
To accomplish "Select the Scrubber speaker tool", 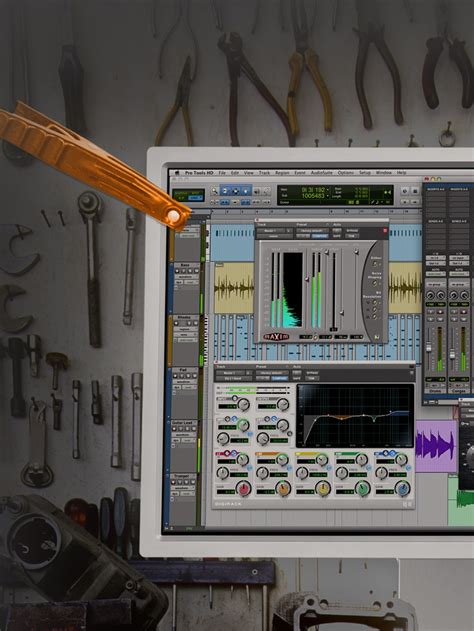I will point(256,191).
